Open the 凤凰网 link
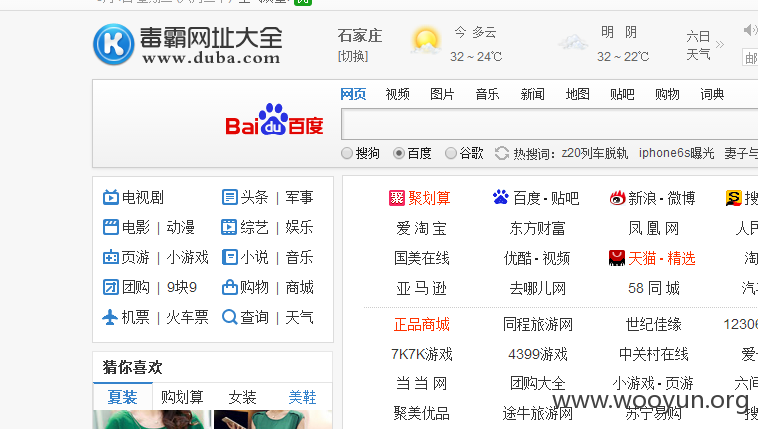 (654, 228)
